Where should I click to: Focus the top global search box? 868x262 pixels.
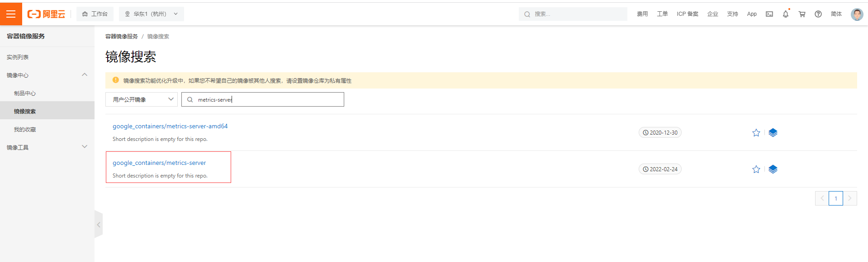pos(573,14)
